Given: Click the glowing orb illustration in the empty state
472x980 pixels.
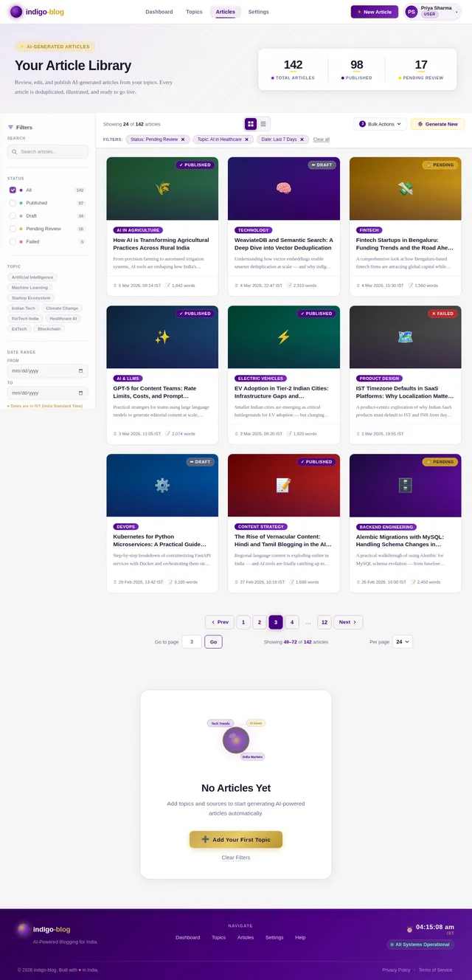Looking at the screenshot, I should click(x=236, y=740).
